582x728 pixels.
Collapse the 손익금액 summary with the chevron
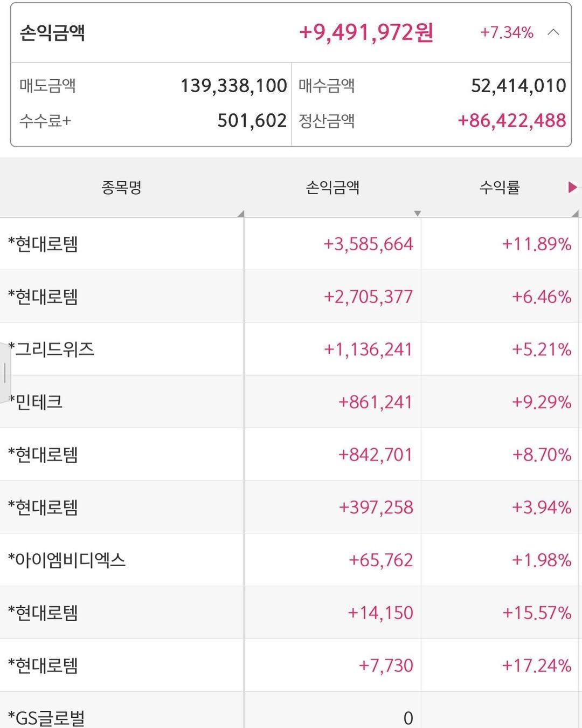(x=553, y=32)
